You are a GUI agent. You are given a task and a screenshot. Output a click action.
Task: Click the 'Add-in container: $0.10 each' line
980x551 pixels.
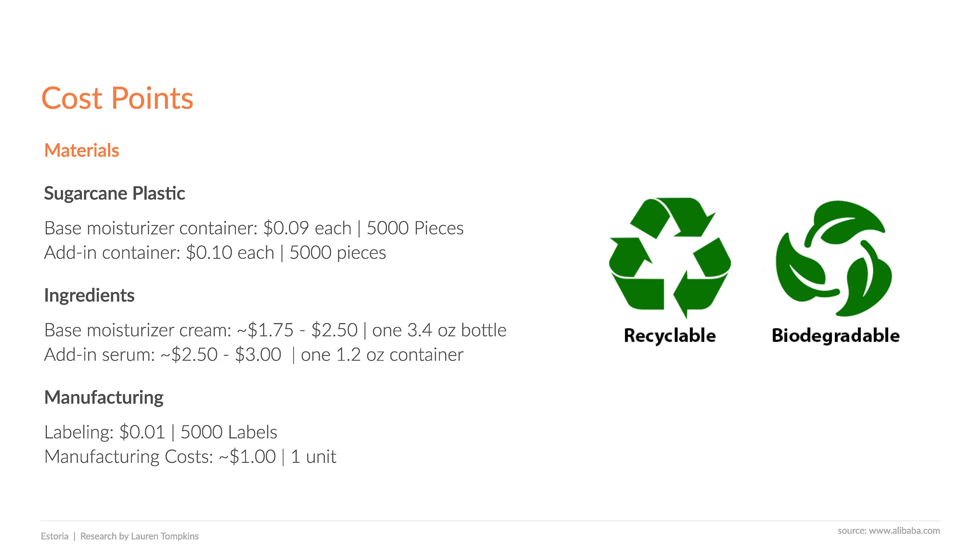(x=159, y=253)
